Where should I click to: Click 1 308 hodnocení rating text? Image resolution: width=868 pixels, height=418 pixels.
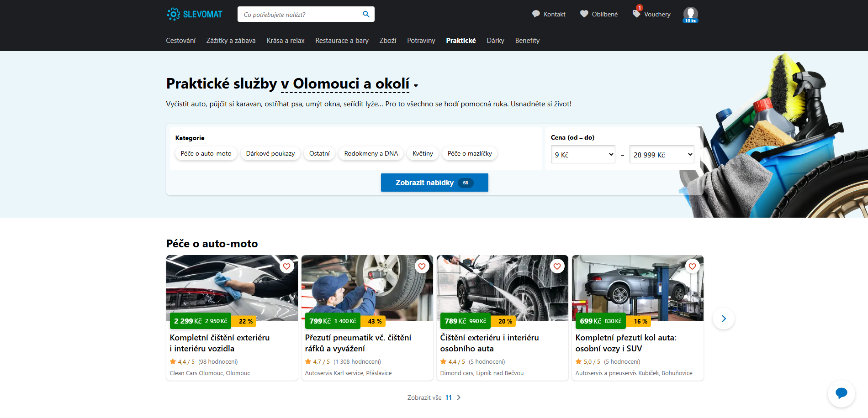coord(357,362)
